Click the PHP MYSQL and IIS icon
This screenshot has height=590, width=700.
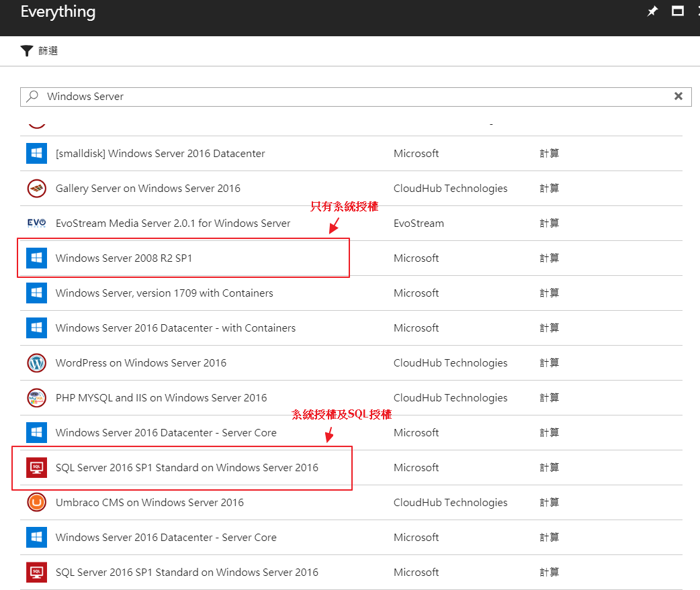(x=36, y=398)
